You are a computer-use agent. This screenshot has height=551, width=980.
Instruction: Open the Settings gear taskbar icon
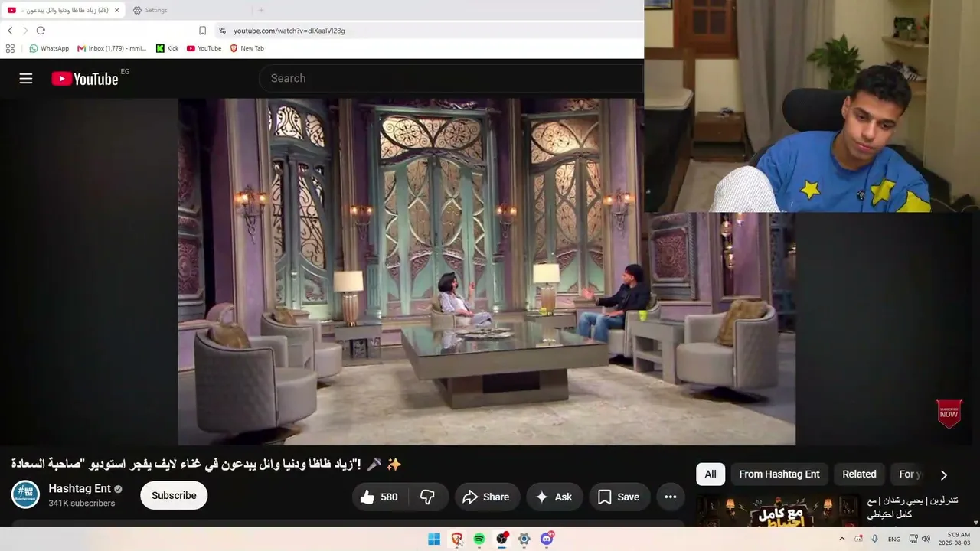coord(524,539)
